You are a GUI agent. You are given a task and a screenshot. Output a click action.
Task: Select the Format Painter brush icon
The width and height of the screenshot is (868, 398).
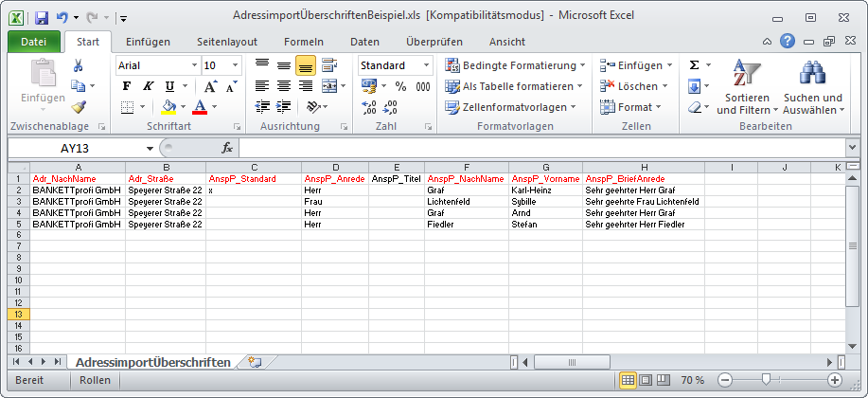pyautogui.click(x=78, y=106)
